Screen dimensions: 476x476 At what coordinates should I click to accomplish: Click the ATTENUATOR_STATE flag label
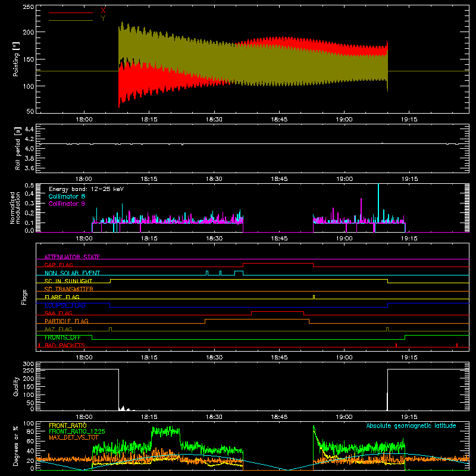tap(72, 257)
